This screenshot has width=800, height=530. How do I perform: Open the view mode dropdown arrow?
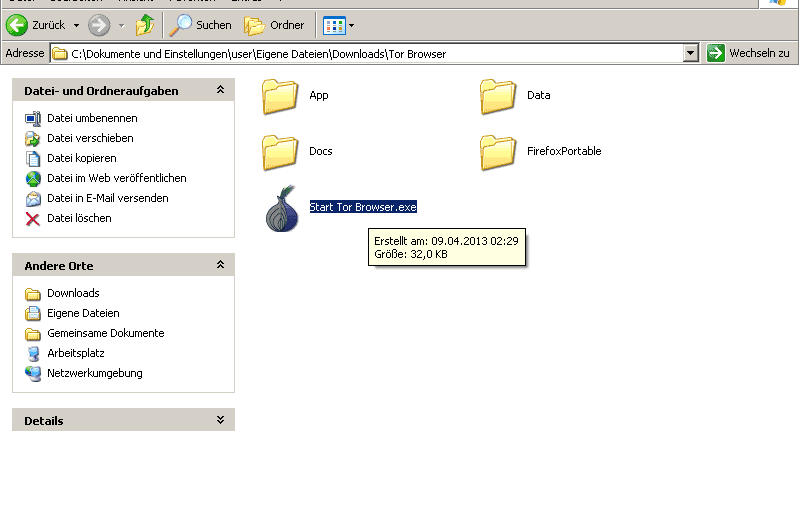(x=352, y=26)
